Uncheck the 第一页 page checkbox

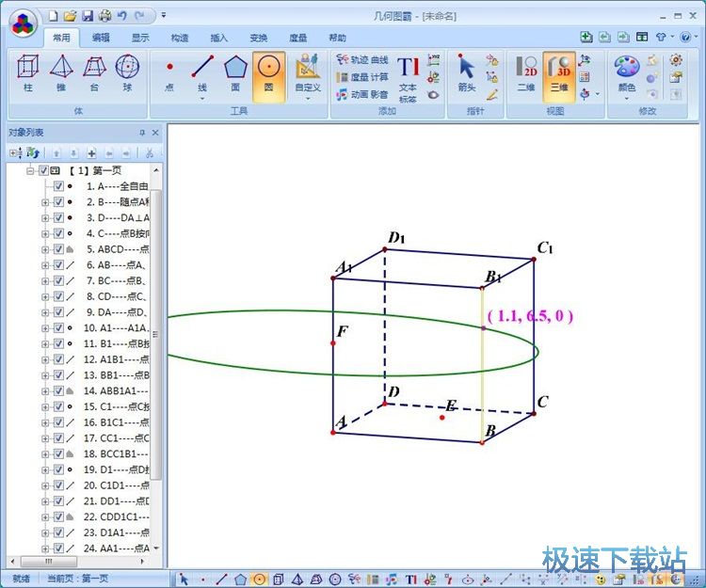(x=43, y=171)
